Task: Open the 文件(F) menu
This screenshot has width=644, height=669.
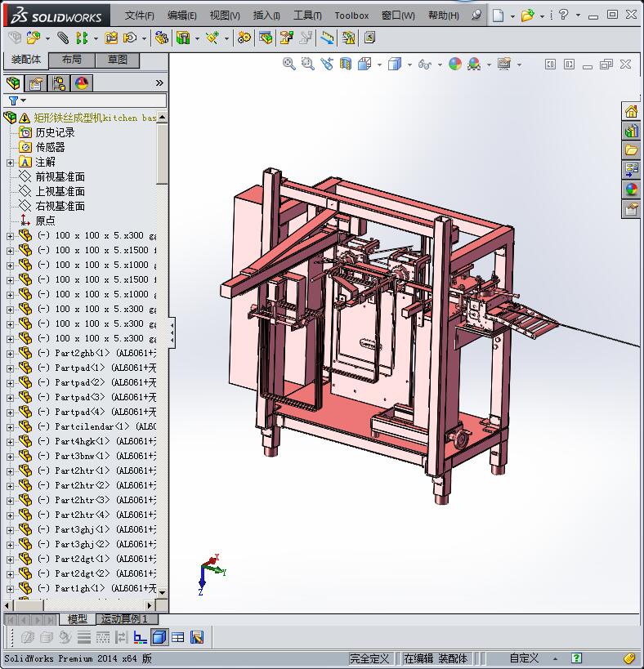Action: point(139,16)
